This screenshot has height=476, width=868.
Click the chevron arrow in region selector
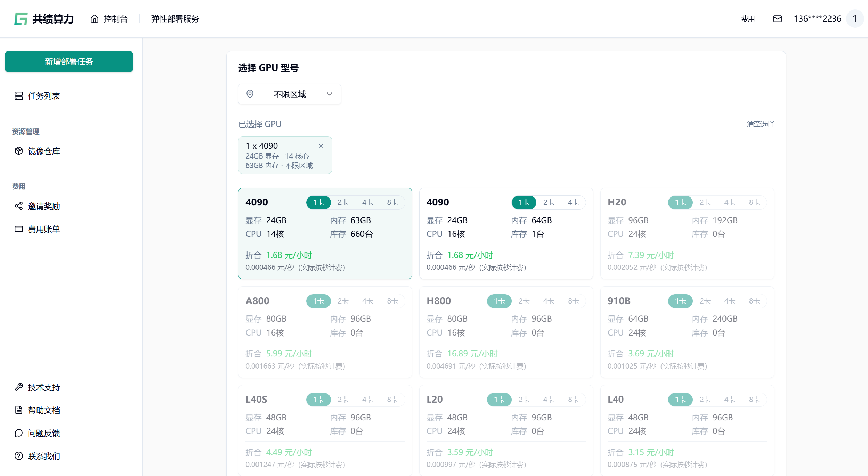330,94
